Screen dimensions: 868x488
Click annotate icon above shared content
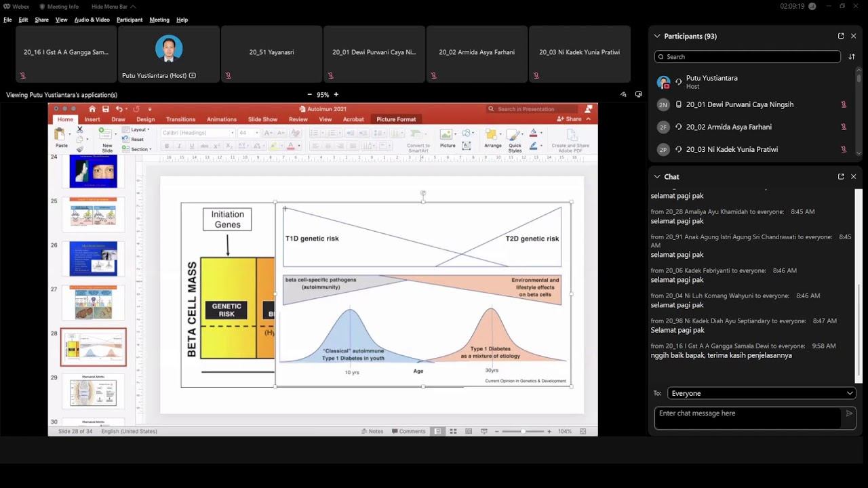pyautogui.click(x=623, y=95)
